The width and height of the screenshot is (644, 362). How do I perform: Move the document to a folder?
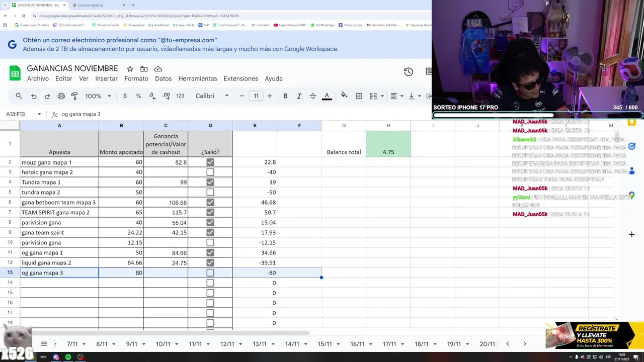[x=144, y=69]
